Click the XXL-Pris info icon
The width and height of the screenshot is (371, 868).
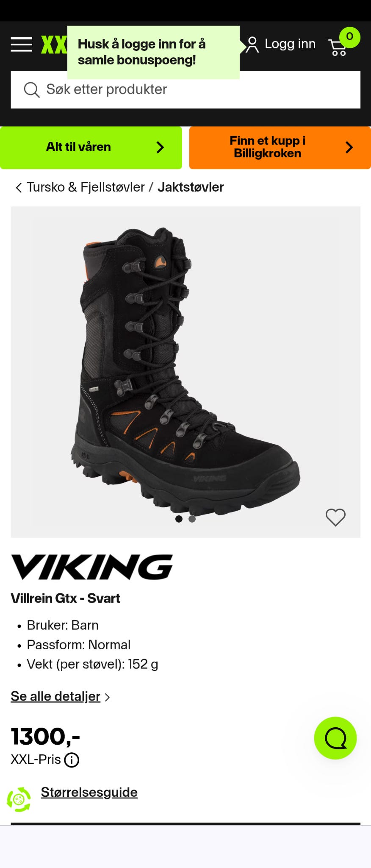(72, 760)
